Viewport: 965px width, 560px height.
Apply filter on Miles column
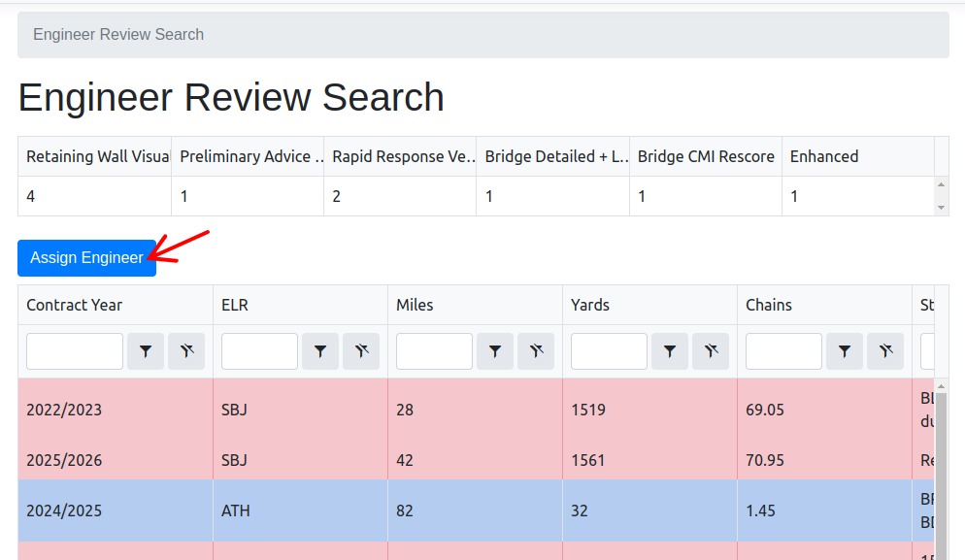pos(495,351)
